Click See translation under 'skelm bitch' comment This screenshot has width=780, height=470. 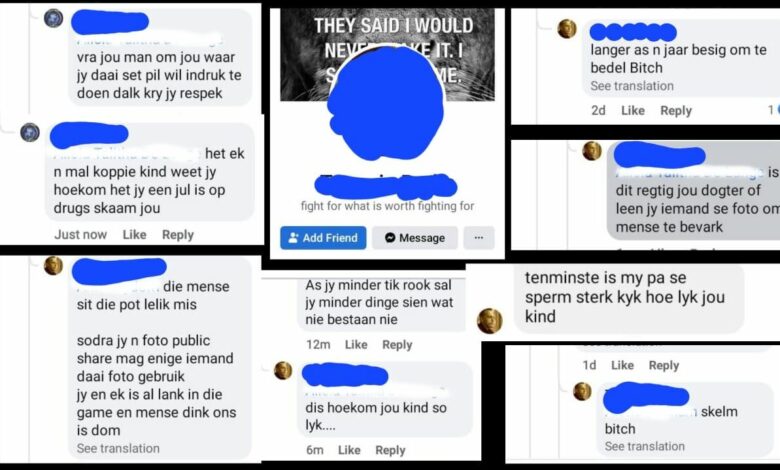pos(645,447)
